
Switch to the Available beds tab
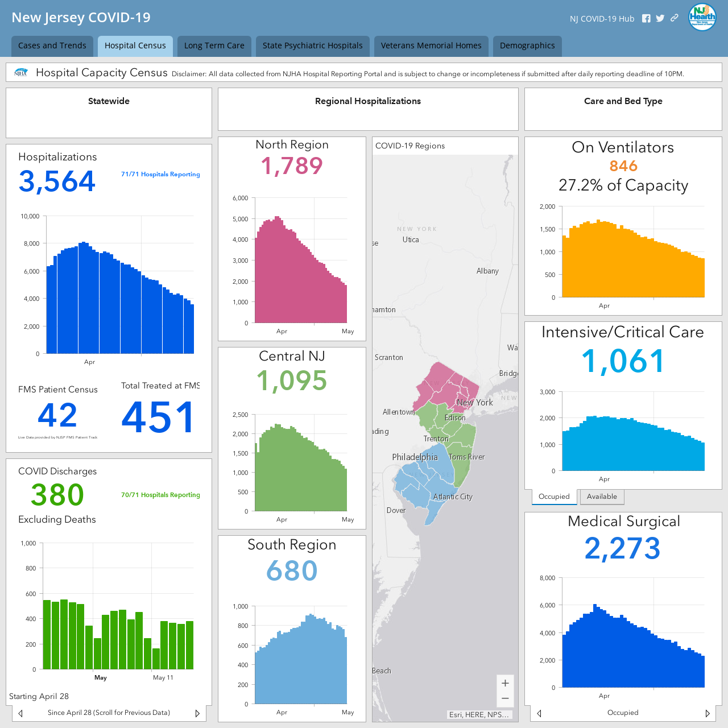(602, 497)
